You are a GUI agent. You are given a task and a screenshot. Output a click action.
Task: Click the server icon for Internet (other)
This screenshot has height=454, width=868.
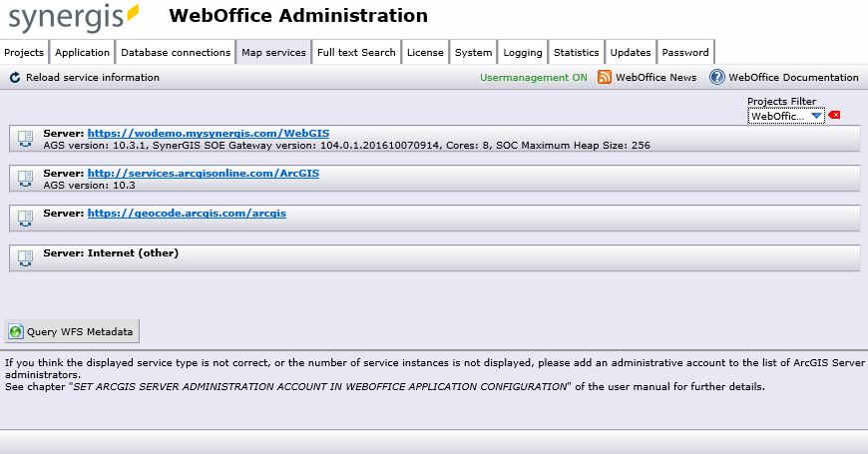pos(26,258)
